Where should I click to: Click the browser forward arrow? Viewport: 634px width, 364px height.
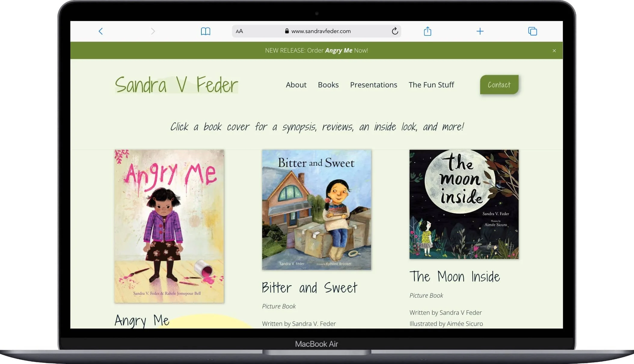(x=153, y=31)
